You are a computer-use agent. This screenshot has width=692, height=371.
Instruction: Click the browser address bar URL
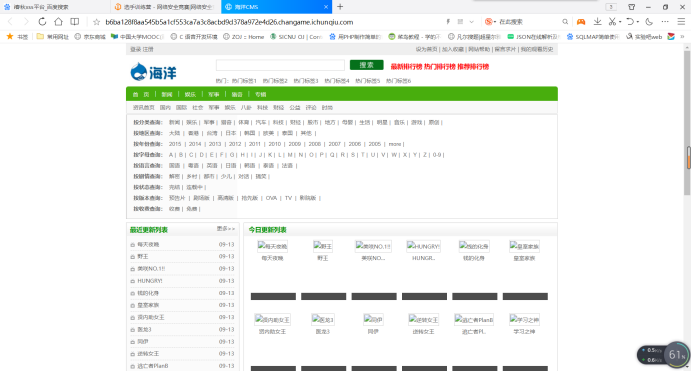229,22
